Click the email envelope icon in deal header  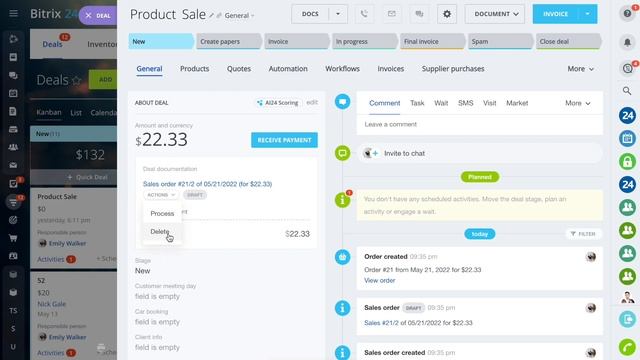click(391, 14)
